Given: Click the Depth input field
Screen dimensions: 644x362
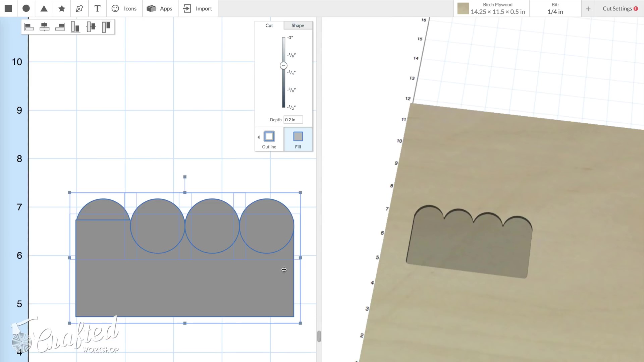Looking at the screenshot, I should pos(293,120).
